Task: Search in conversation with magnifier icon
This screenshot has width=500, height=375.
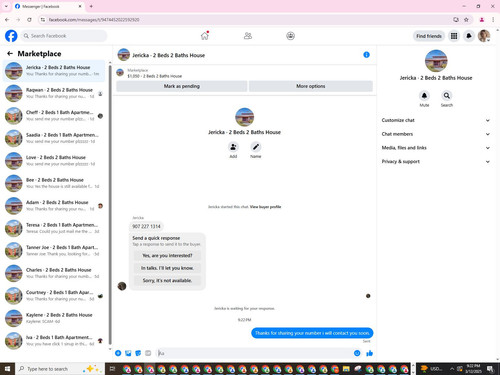Action: click(x=447, y=96)
